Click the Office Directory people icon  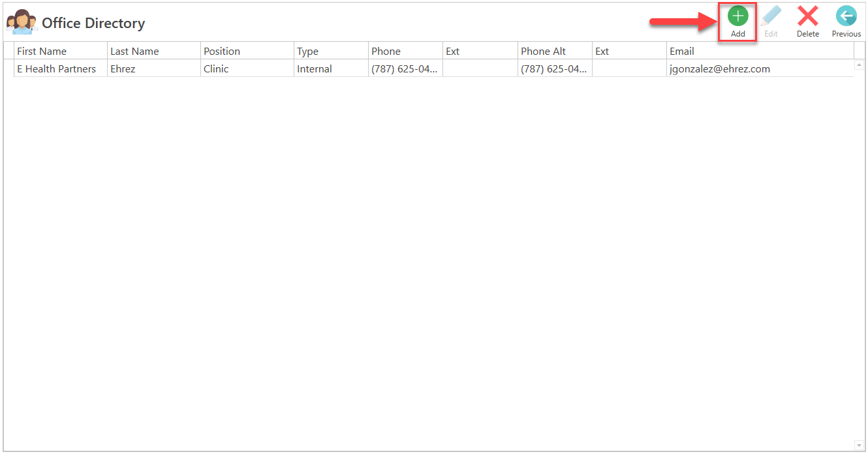point(22,22)
